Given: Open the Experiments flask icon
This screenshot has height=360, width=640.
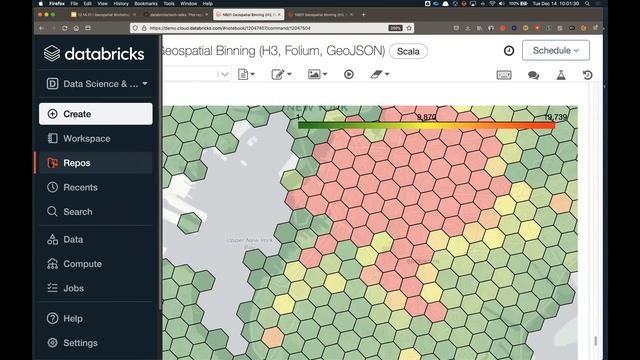Looking at the screenshot, I should 561,75.
